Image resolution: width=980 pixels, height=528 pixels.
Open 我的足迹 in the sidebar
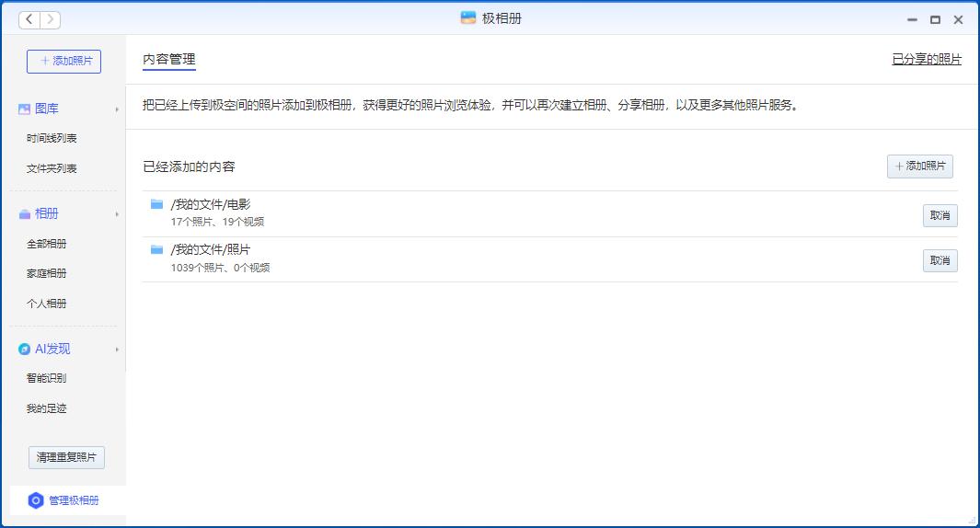(46, 408)
